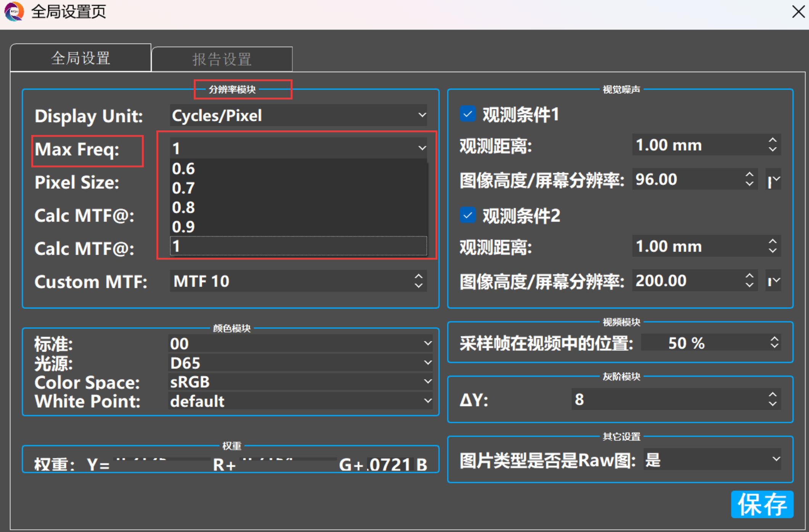Screen dimensions: 809x532
Task: Click the 保存 button
Action: pos(762,504)
